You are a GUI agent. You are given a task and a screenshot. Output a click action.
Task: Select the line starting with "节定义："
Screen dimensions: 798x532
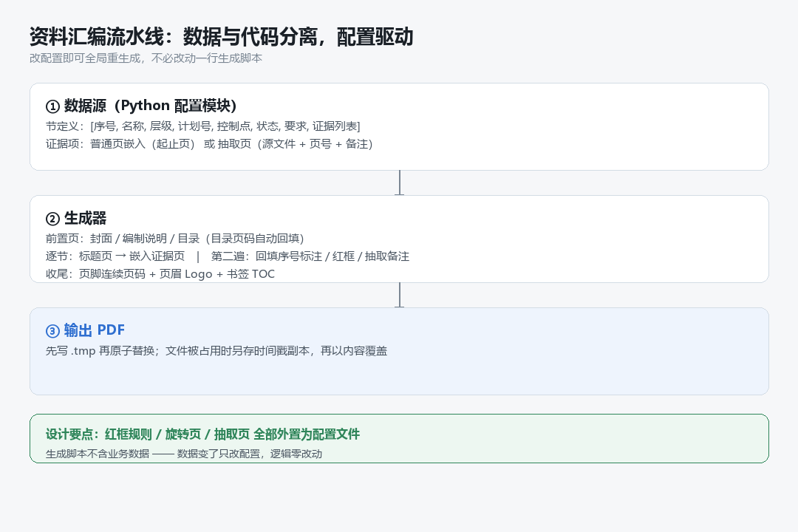[203, 126]
